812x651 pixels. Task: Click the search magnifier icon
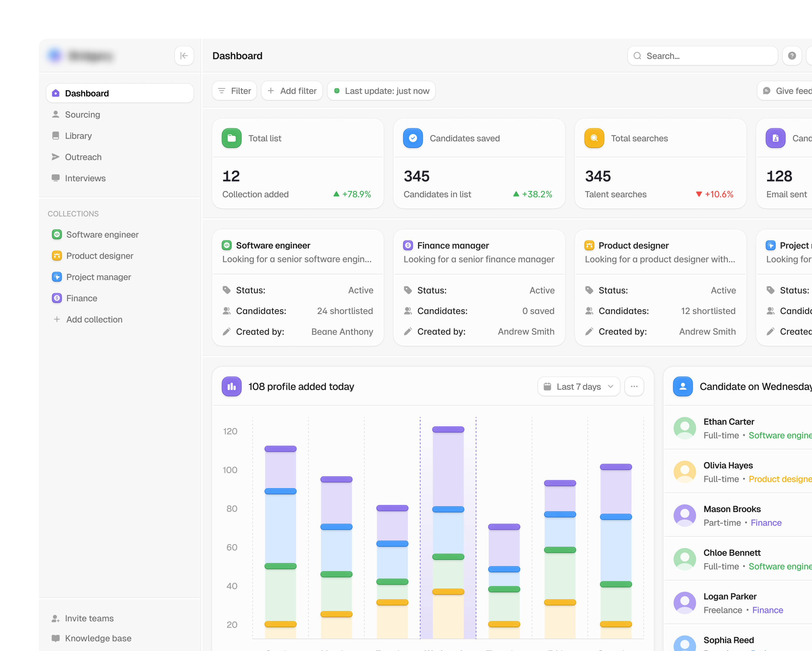pyautogui.click(x=637, y=56)
